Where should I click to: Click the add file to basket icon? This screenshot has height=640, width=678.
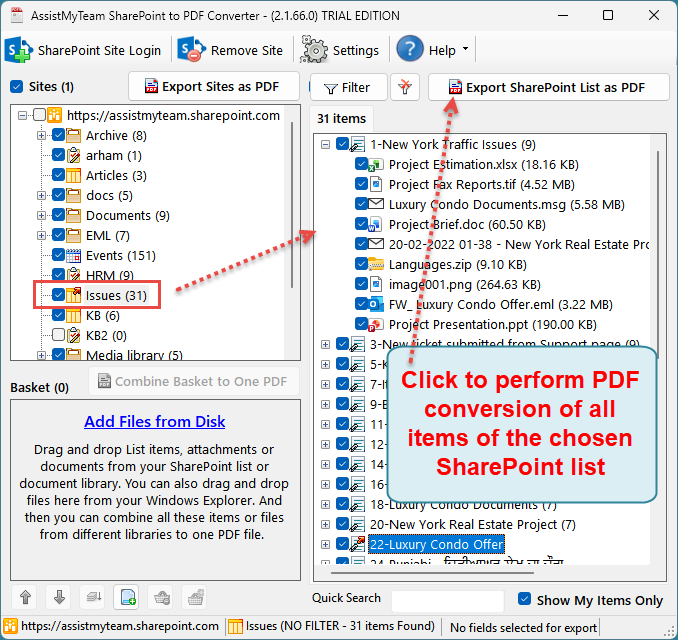click(x=127, y=598)
